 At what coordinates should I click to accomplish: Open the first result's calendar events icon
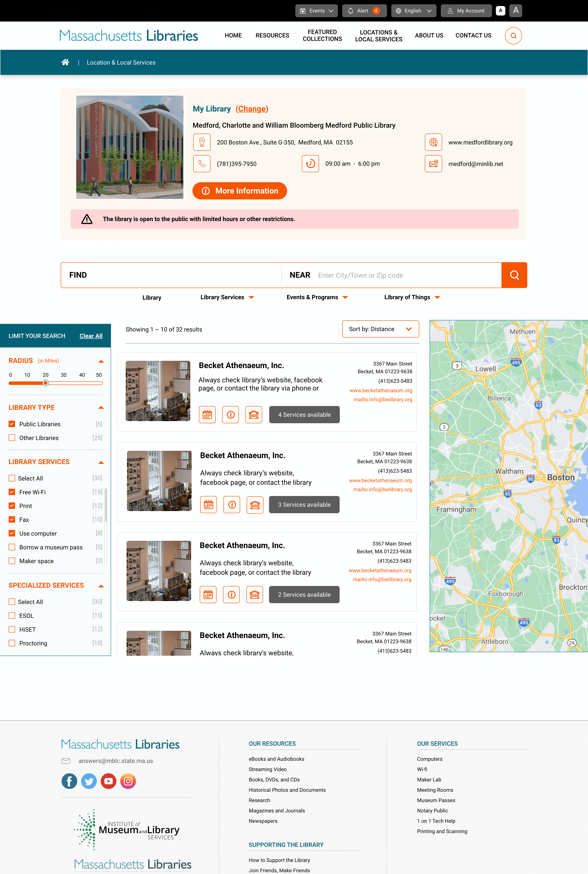[207, 414]
